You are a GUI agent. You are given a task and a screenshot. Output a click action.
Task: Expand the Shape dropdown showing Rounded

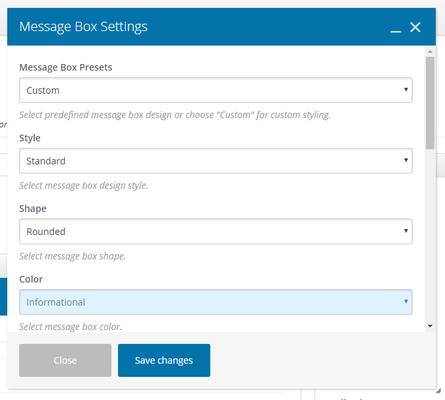(x=216, y=232)
